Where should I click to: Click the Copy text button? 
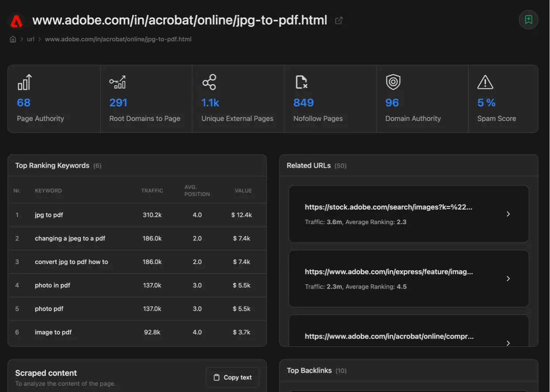point(232,377)
